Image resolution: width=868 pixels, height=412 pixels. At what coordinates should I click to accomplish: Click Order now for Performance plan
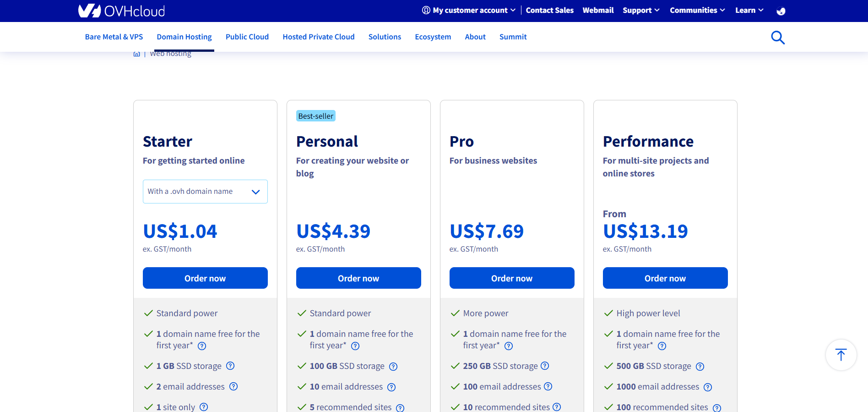click(665, 278)
